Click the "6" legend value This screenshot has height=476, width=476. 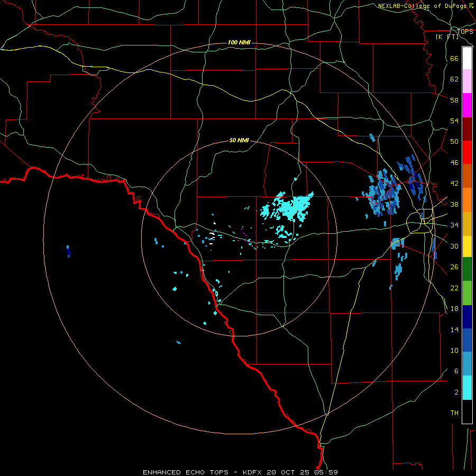(x=456, y=371)
